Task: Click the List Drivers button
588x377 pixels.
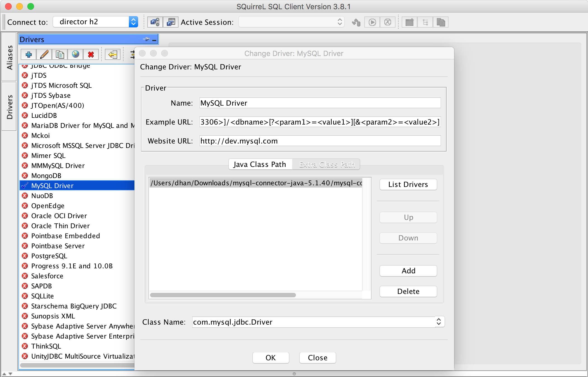Action: click(x=408, y=184)
